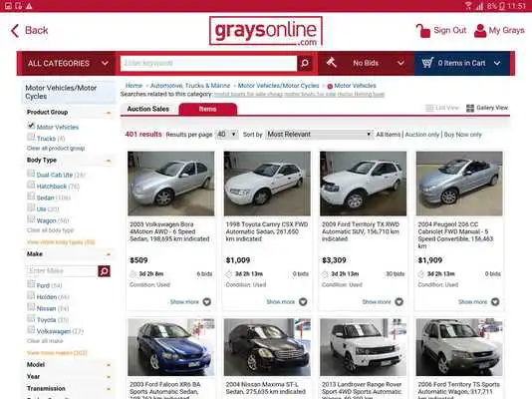Click the clock icon on Ford Territory TX

click(x=325, y=274)
